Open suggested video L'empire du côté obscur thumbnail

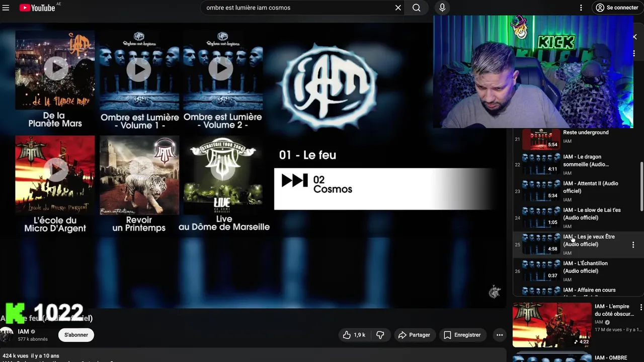click(x=552, y=325)
